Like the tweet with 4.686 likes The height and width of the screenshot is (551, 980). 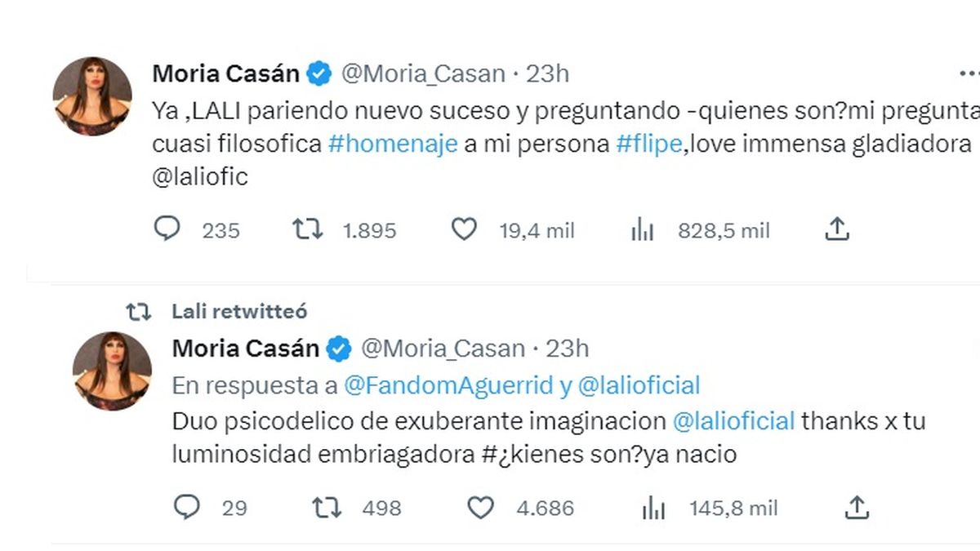coord(480,508)
